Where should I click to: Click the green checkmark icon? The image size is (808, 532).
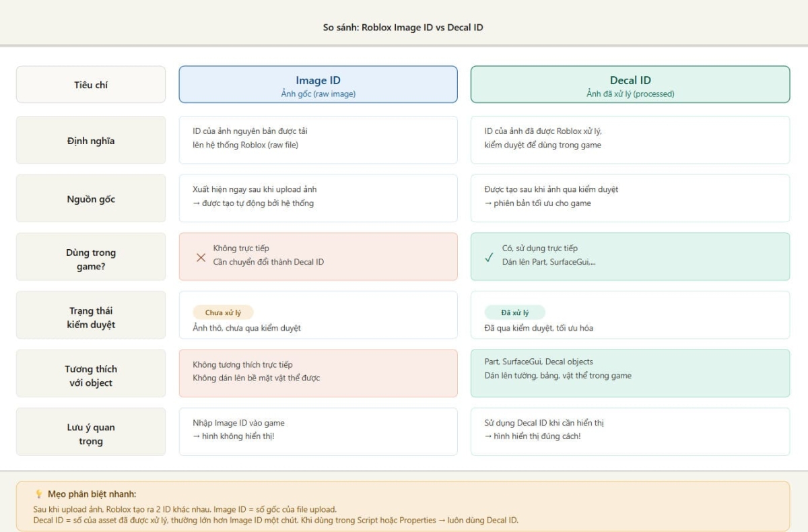pyautogui.click(x=490, y=257)
